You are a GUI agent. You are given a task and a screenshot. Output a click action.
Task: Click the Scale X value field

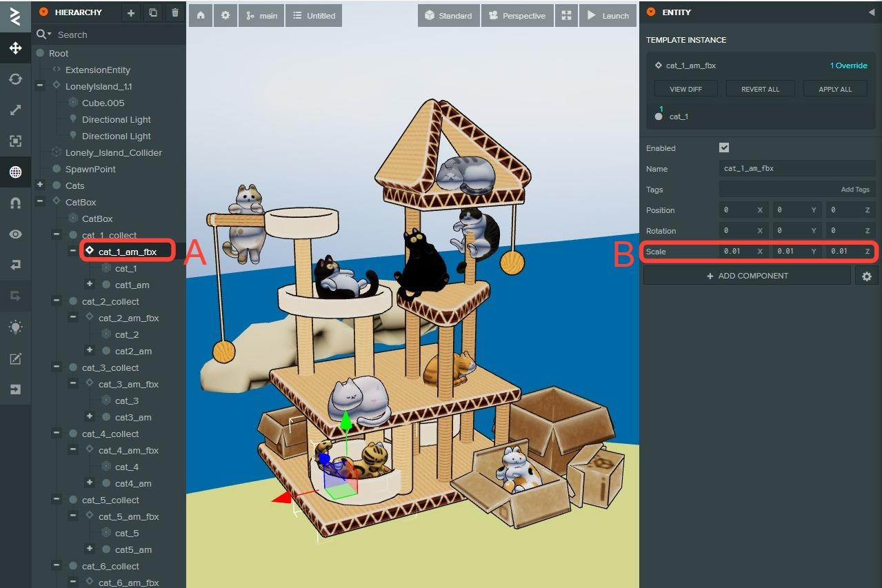pyautogui.click(x=736, y=252)
